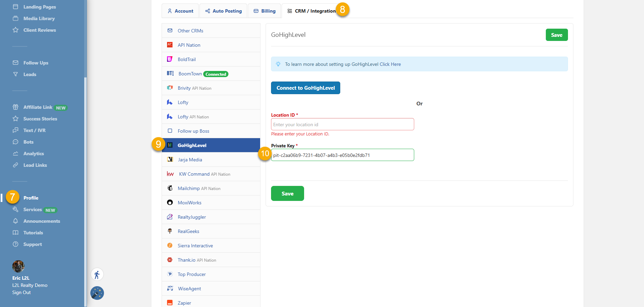The image size is (644, 307).
Task: Click the Analytics chart icon
Action: [x=16, y=153]
